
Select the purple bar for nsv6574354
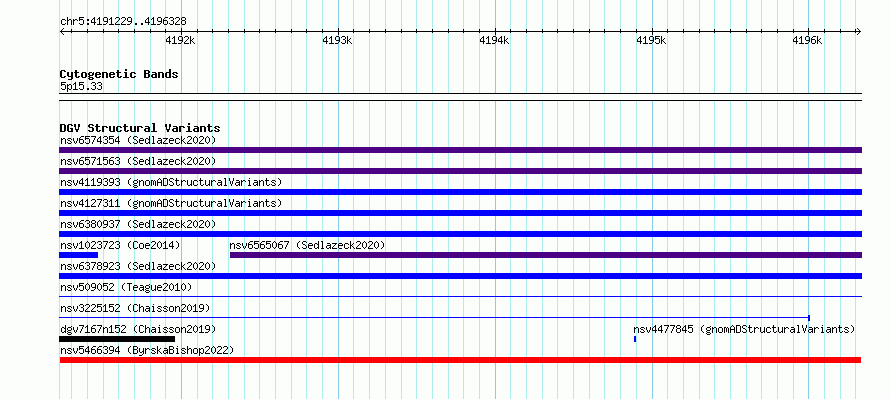(x=460, y=150)
